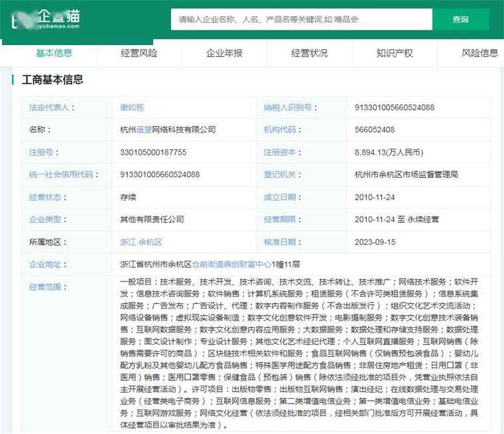Click the 遥望 link in company name

click(x=144, y=129)
